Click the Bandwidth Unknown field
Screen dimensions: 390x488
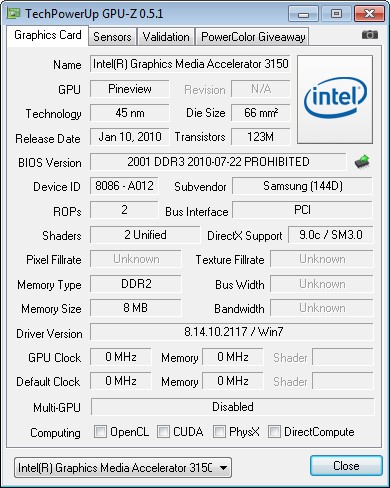pos(322,308)
